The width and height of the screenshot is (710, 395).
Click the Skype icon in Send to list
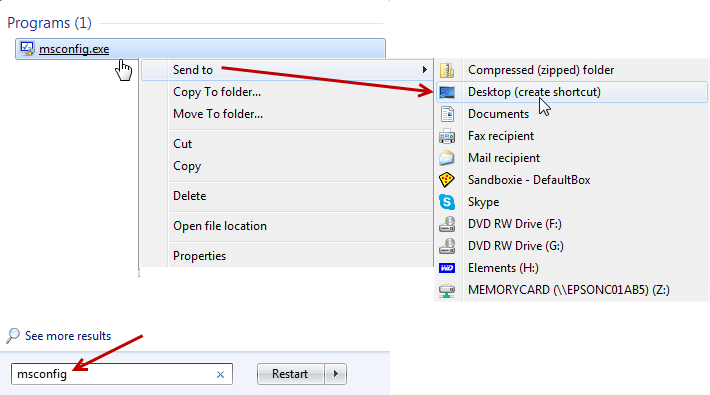(x=447, y=202)
